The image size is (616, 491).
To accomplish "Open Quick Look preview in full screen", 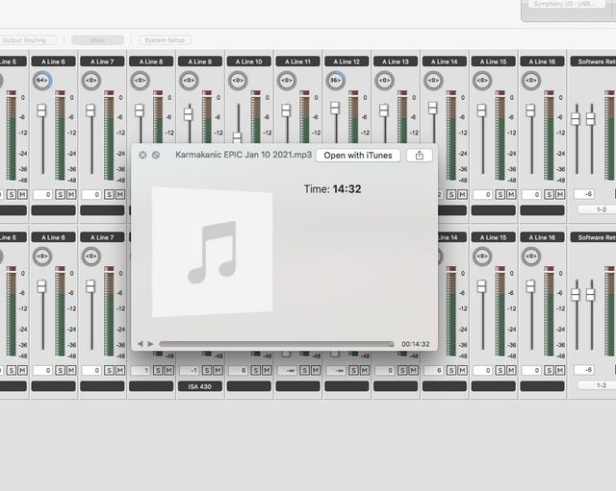I will pos(156,155).
